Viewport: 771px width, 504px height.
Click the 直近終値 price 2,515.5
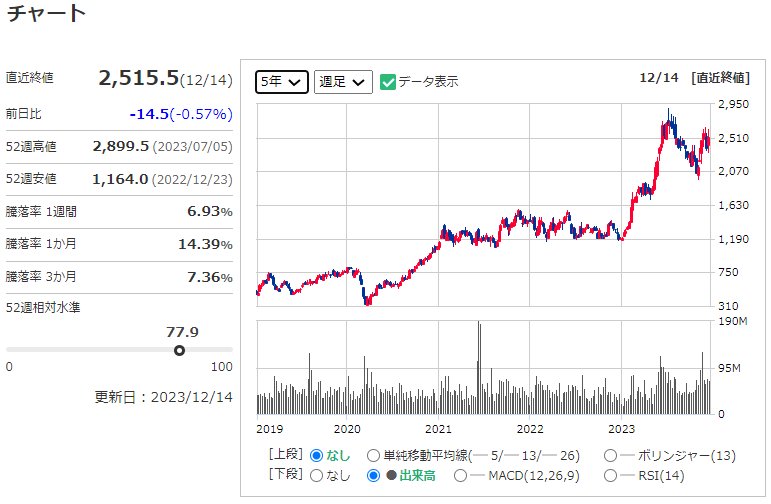[x=138, y=78]
